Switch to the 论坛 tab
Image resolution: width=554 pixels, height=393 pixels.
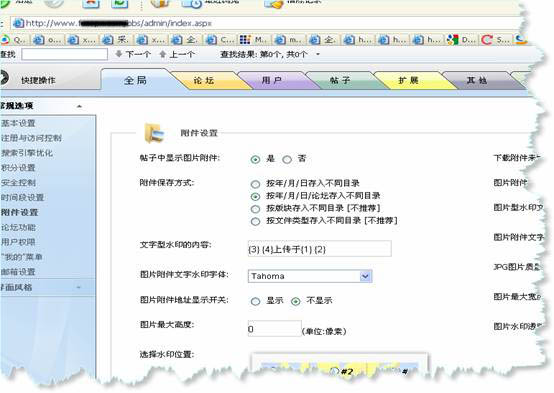pyautogui.click(x=204, y=81)
